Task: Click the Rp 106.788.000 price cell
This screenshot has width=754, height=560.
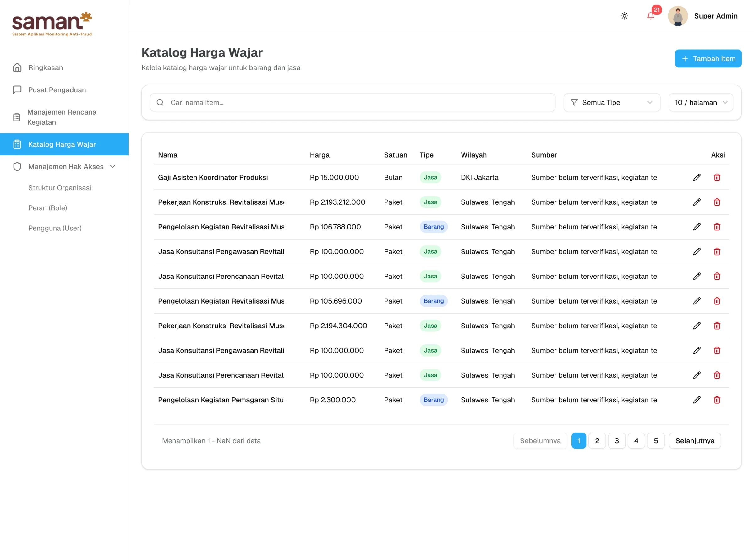Action: click(335, 227)
